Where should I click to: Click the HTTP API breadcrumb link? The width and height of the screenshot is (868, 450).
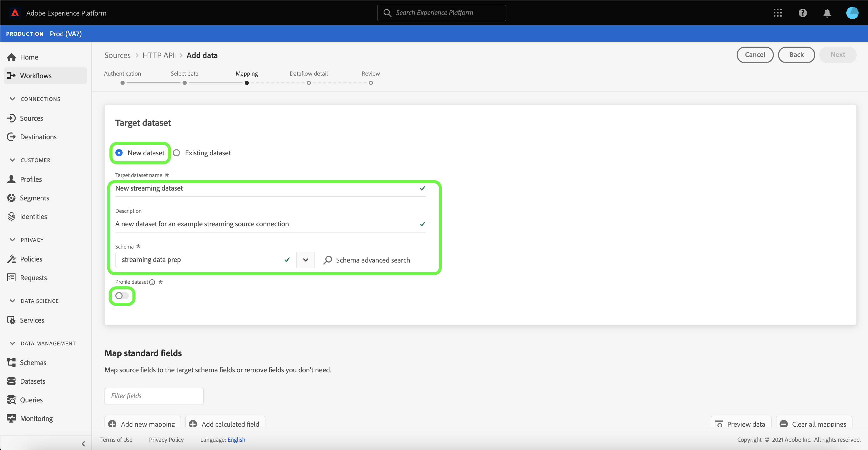tap(158, 55)
